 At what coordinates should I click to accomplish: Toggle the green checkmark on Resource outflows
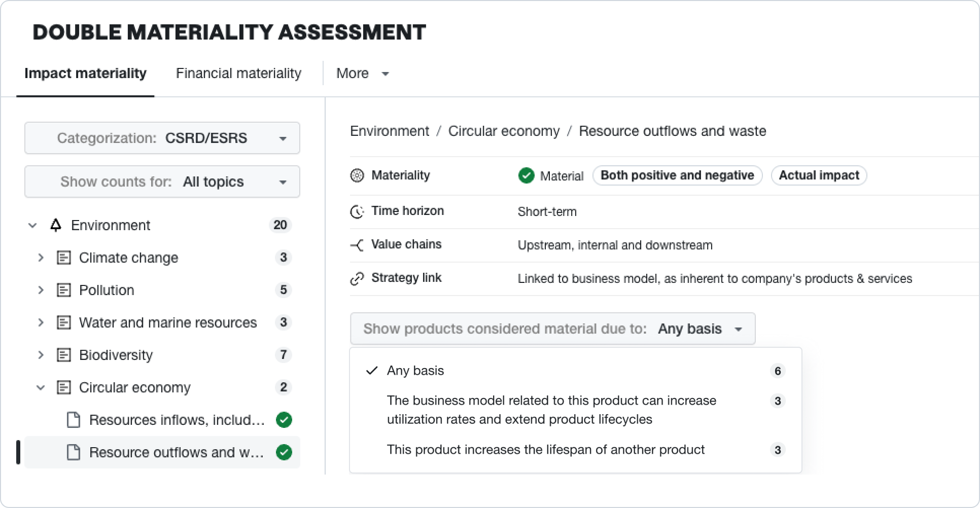click(x=284, y=452)
